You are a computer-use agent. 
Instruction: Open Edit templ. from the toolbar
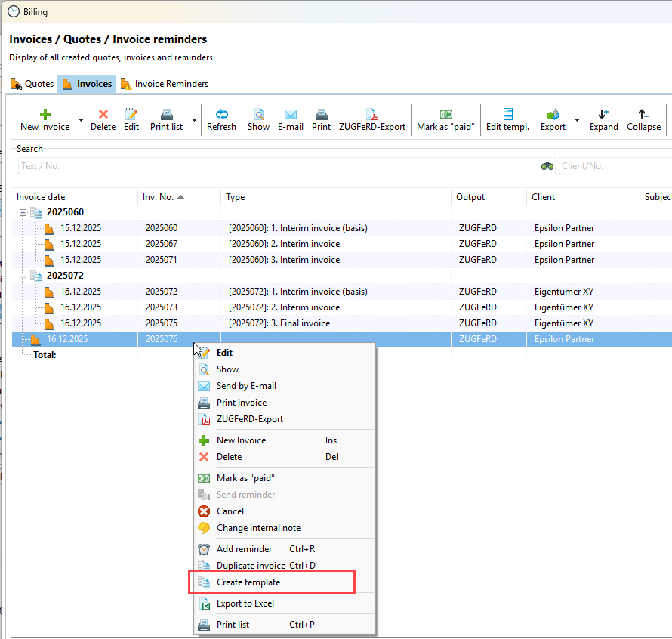(507, 115)
